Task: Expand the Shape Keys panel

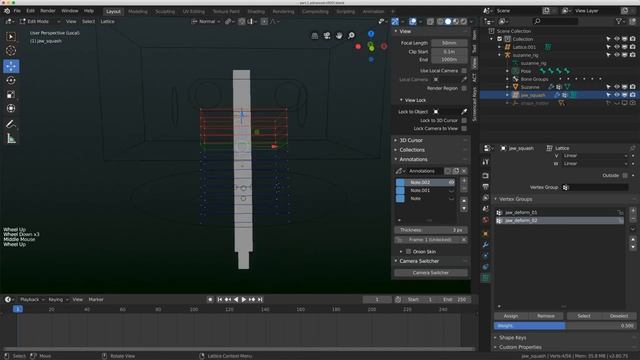Action: 496,338
